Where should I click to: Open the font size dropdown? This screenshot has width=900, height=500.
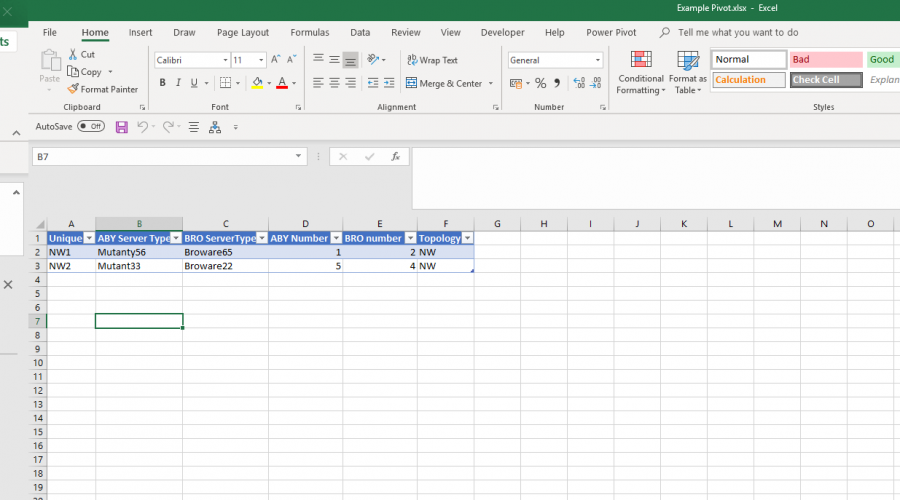point(261,60)
